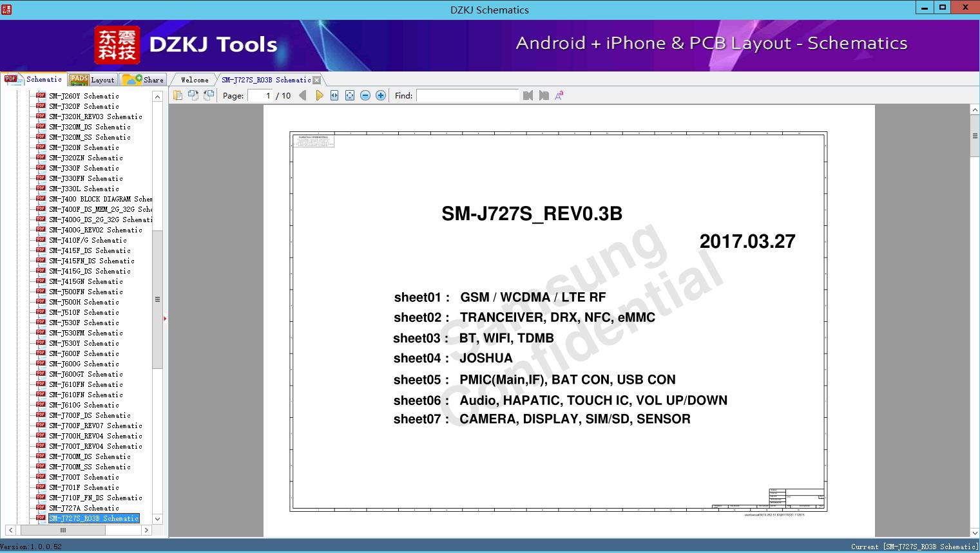Select SM-J700H_REV04 Schematic
The image size is (980, 553).
95,436
